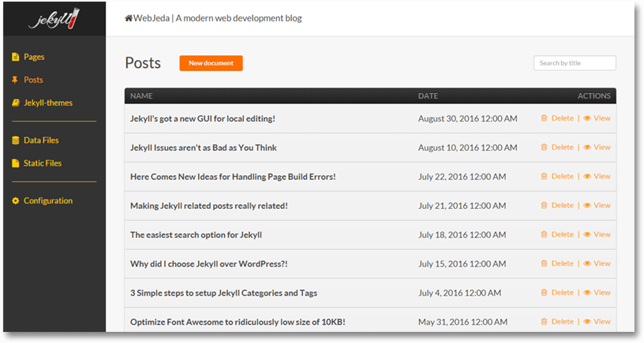Click the home icon before WebJeda

(129, 18)
